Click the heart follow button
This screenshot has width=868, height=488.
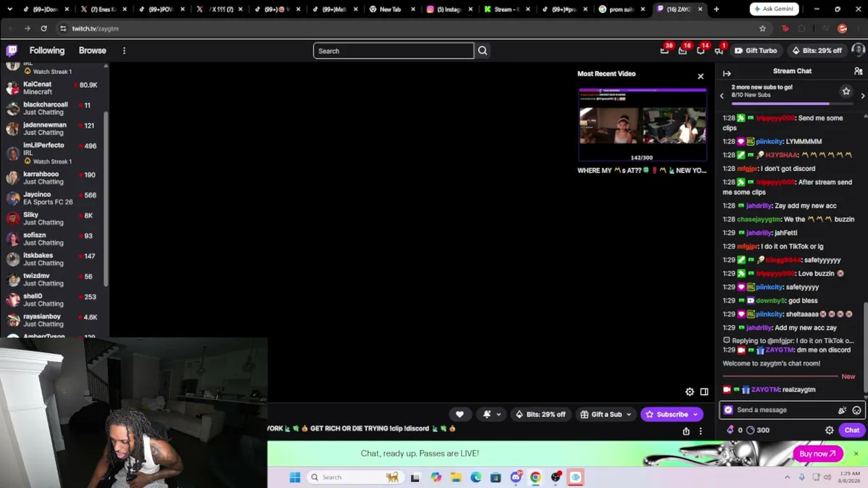pos(460,414)
